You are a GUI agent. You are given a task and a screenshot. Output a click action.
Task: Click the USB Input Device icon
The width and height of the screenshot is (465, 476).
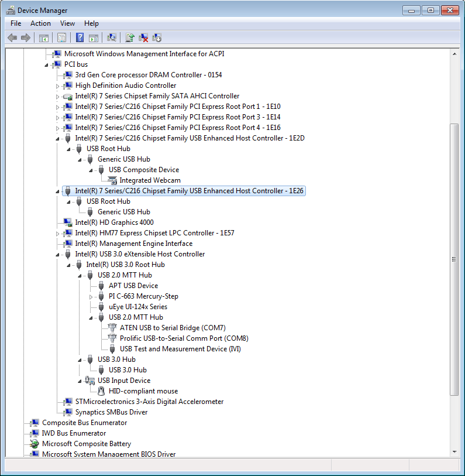90,381
